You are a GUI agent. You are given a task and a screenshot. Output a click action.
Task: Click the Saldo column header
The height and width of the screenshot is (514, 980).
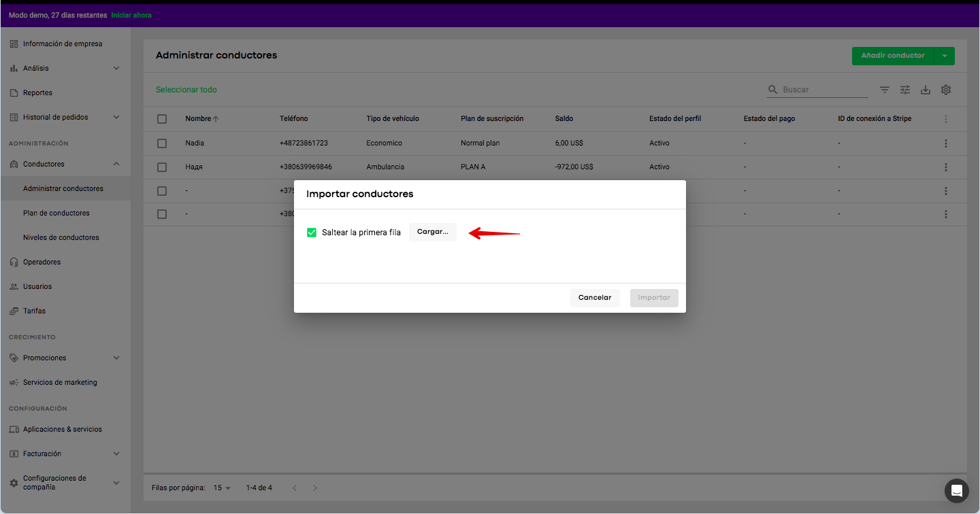coord(564,119)
